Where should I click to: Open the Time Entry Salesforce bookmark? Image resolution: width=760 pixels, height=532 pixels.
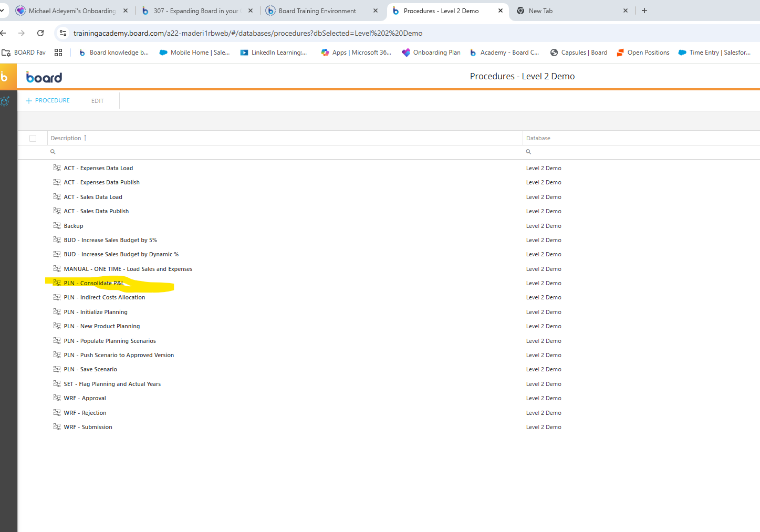pos(715,53)
